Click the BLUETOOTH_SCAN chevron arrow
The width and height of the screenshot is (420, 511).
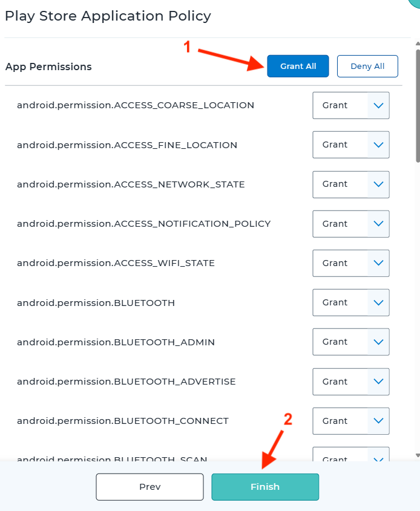pos(379,458)
